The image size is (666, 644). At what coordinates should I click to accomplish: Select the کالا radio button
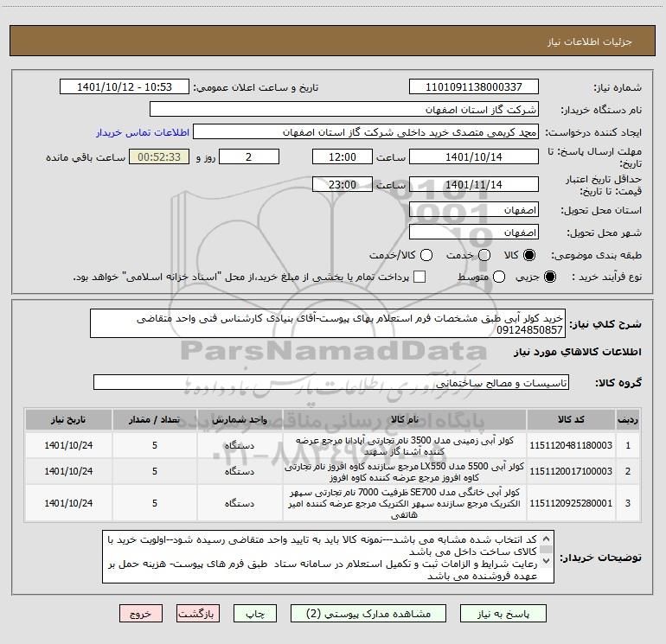(529, 255)
